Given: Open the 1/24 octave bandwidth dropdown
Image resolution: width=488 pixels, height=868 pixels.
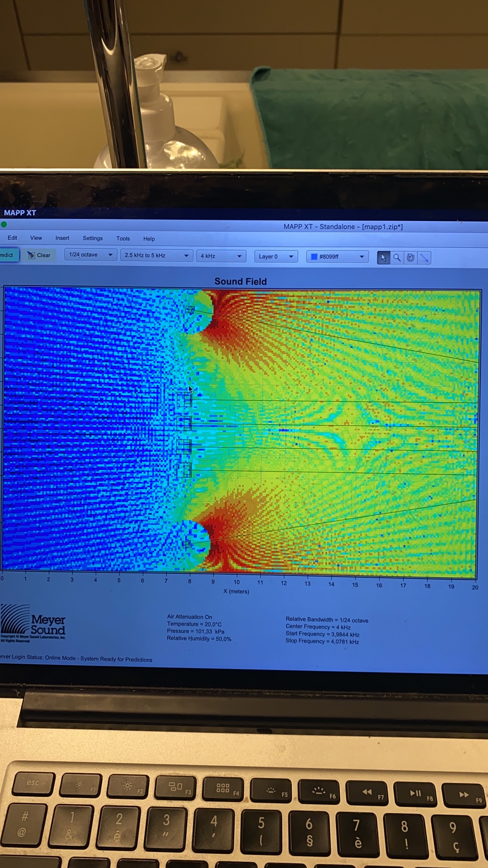Looking at the screenshot, I should tap(91, 255).
